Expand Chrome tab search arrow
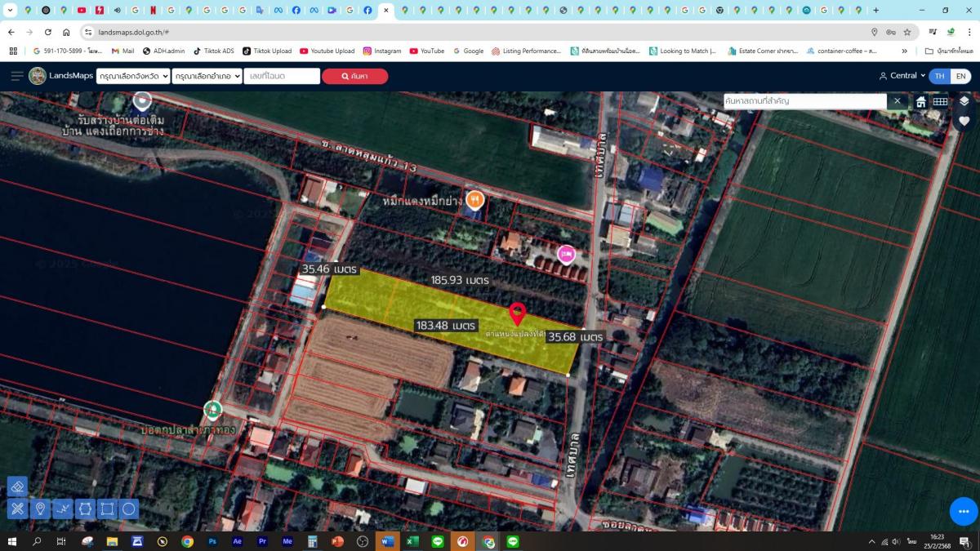The height and width of the screenshot is (551, 980). [x=9, y=10]
